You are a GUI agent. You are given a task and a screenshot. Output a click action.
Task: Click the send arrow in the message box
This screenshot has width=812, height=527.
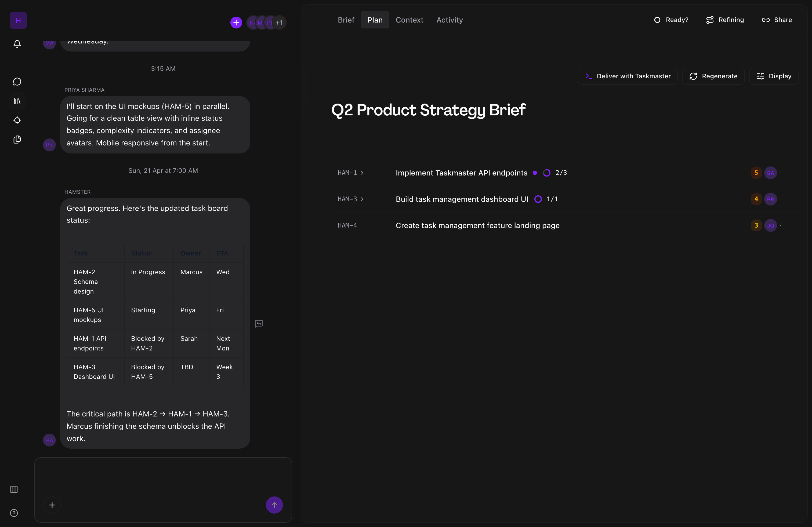tap(274, 505)
